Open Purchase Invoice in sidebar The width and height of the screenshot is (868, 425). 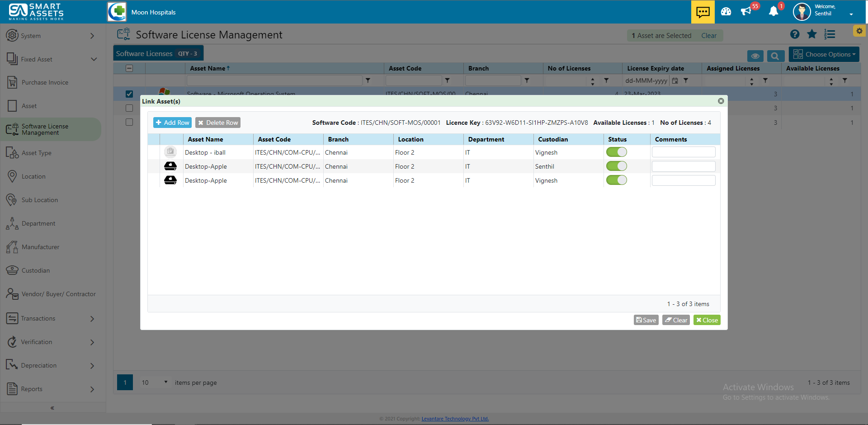coord(45,82)
